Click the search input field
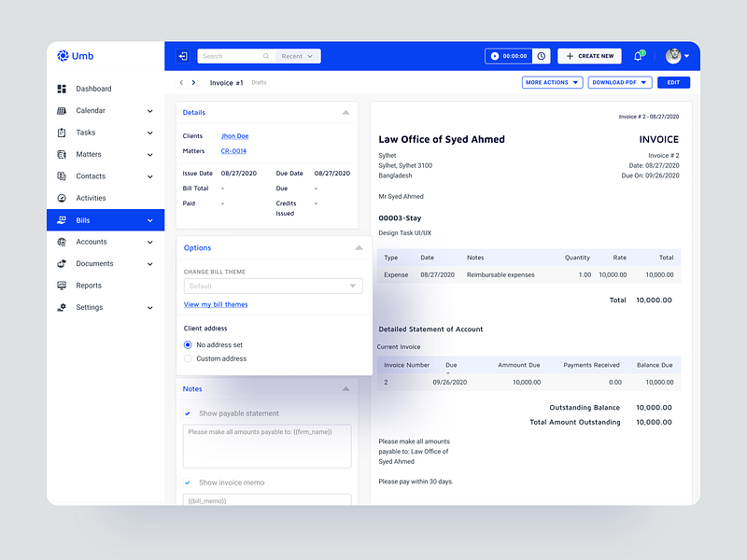 (232, 56)
